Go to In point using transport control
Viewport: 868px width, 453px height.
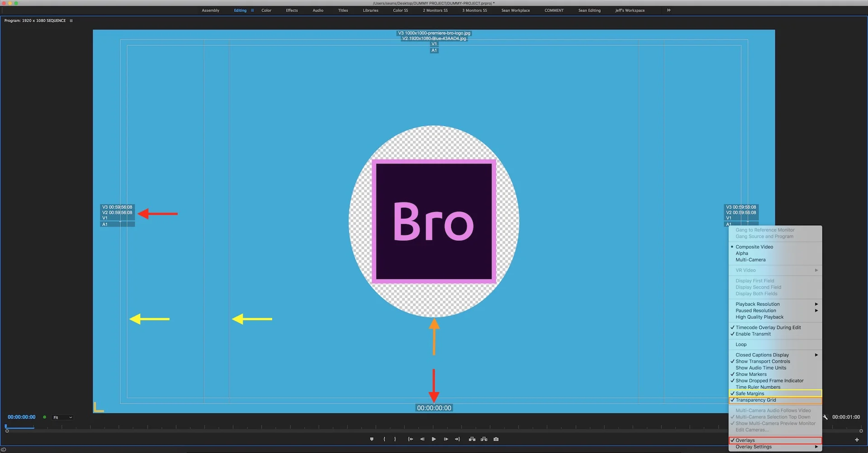click(410, 439)
